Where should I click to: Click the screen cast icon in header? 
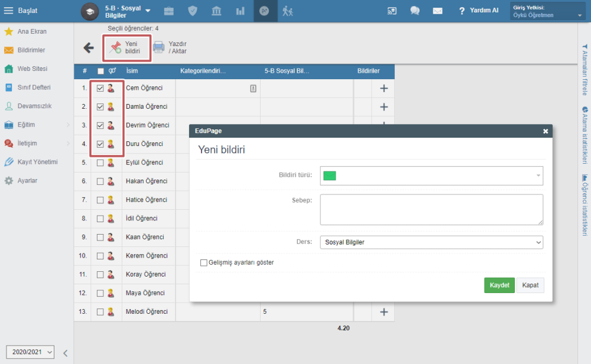point(392,11)
